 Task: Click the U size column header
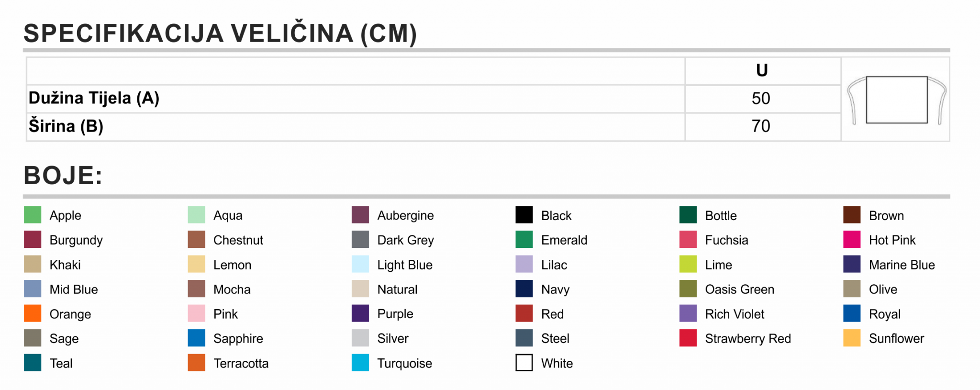[x=762, y=71]
